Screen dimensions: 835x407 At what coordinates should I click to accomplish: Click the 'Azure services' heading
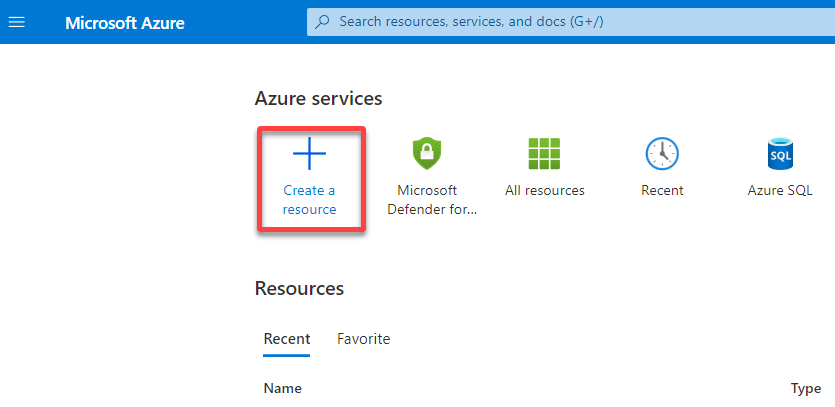click(318, 99)
